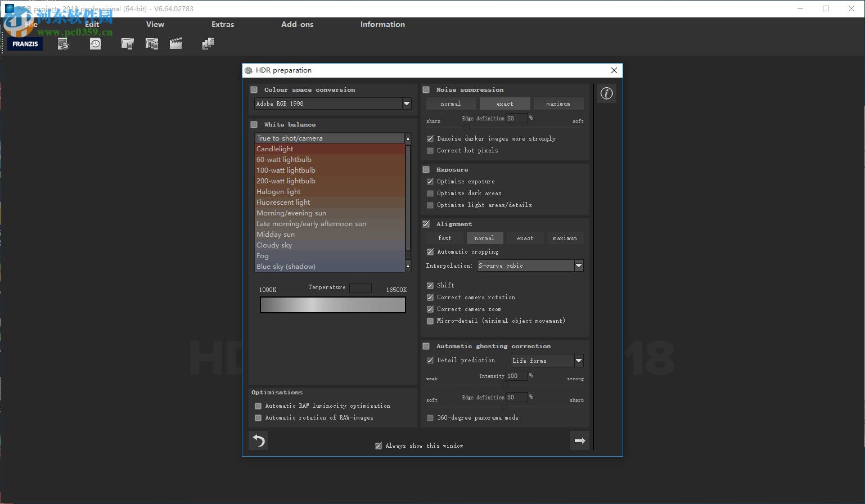Enable Automatic RAW luminosity optimisation
Screen dimensions: 865x504
(258, 406)
